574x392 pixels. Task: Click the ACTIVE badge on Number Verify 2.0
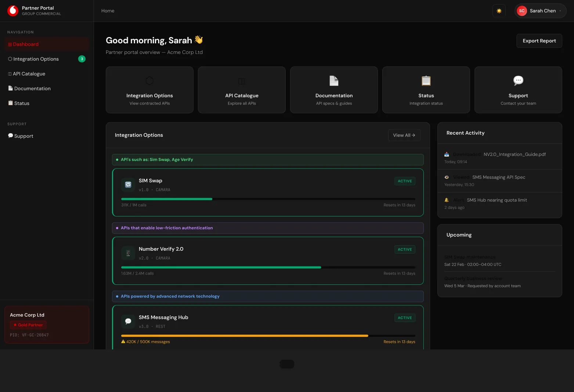pyautogui.click(x=405, y=249)
